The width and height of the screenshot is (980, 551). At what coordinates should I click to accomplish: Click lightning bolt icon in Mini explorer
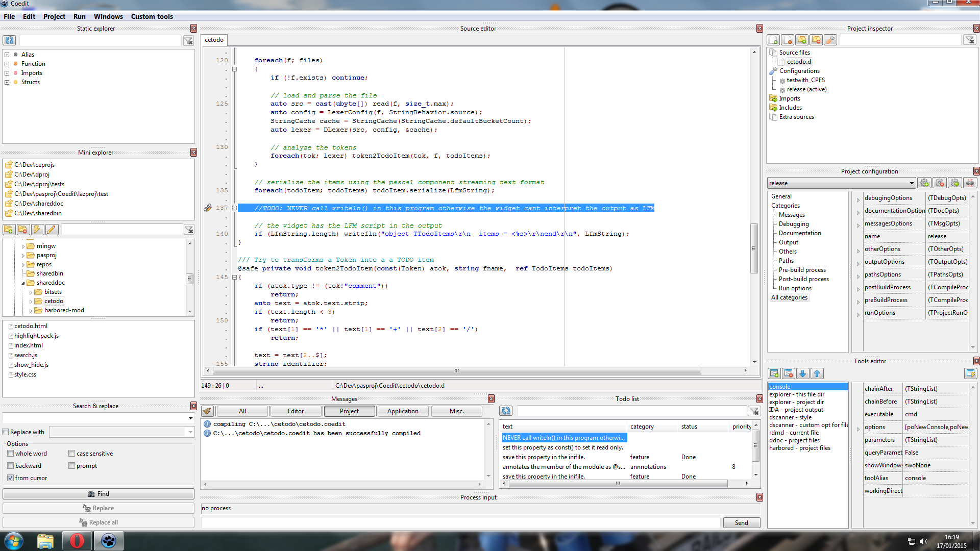pos(37,230)
